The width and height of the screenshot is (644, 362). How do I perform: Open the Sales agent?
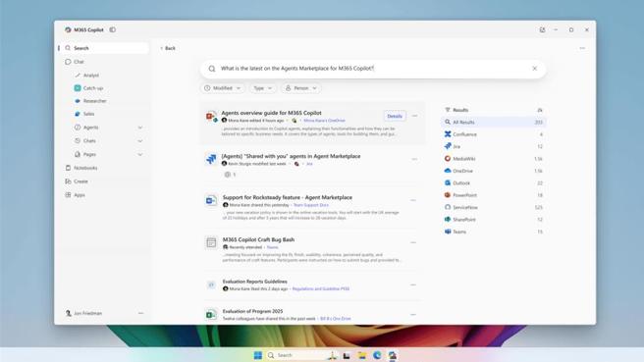pyautogui.click(x=88, y=114)
